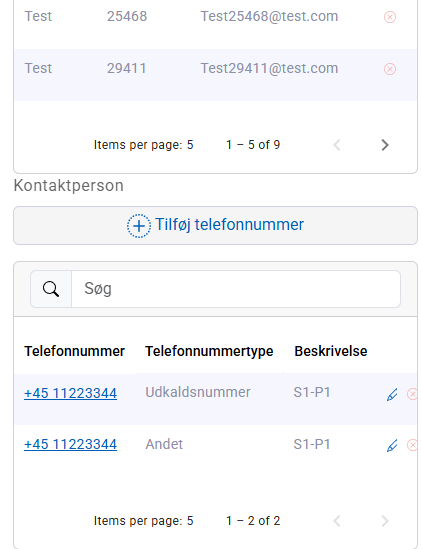Go to next page of phone numbers
Viewport: 422px width, 549px height.
385,521
